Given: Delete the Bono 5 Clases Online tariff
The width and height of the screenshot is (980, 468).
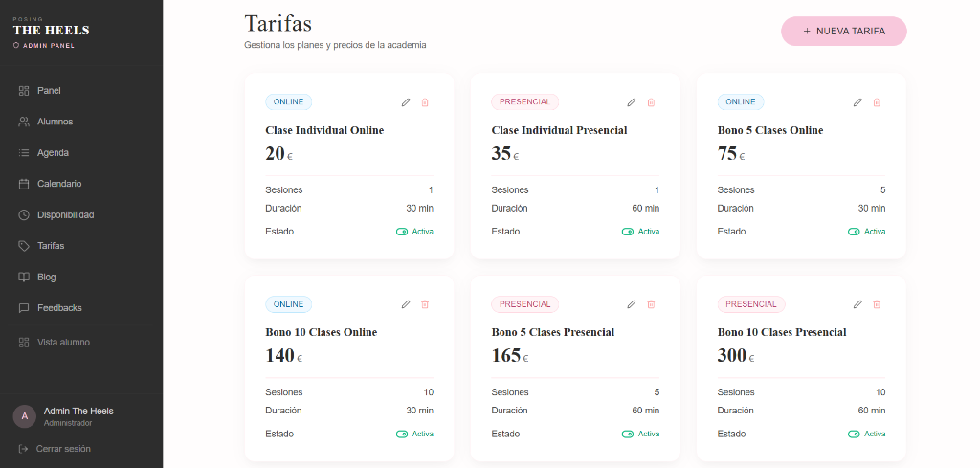Looking at the screenshot, I should pyautogui.click(x=877, y=102).
